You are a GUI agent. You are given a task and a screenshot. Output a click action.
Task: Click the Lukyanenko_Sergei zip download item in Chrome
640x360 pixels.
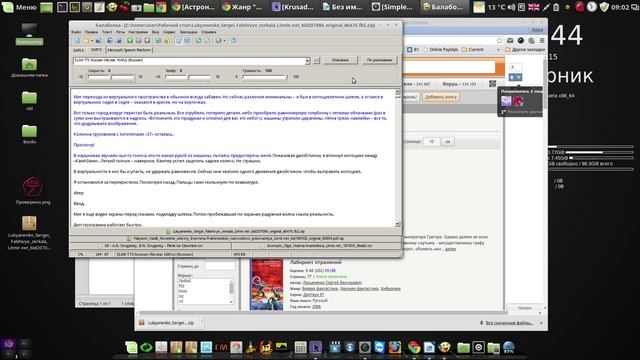coord(170,322)
